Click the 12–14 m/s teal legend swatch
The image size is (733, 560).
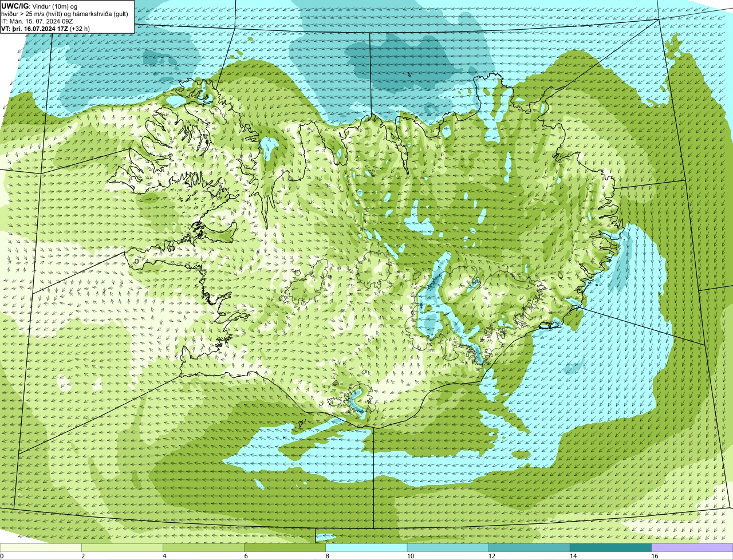click(529, 547)
